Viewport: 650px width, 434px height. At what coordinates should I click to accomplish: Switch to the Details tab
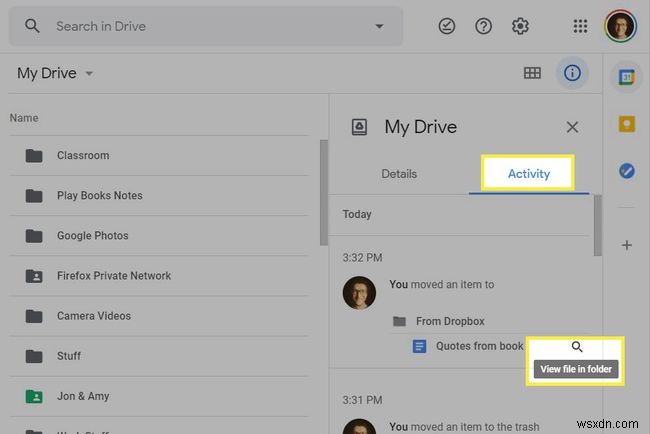pyautogui.click(x=399, y=174)
